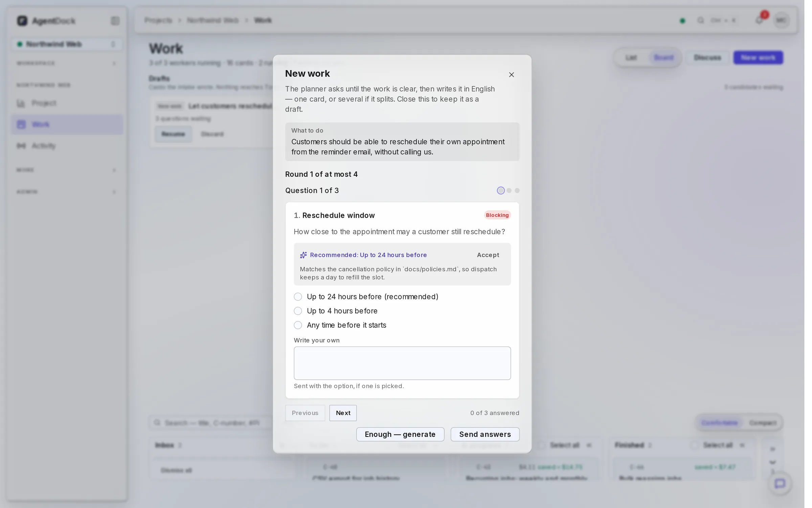The width and height of the screenshot is (812, 508).
Task: Click the AgentDock logo icon
Action: pos(22,21)
